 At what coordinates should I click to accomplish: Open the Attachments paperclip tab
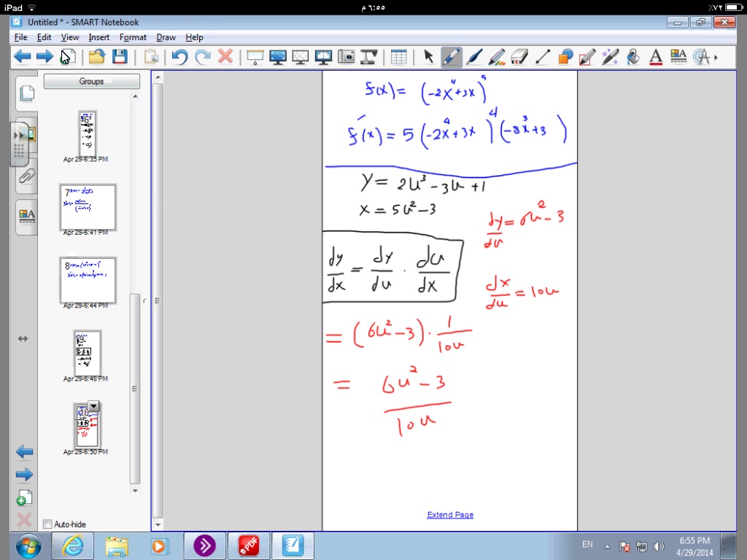(26, 176)
